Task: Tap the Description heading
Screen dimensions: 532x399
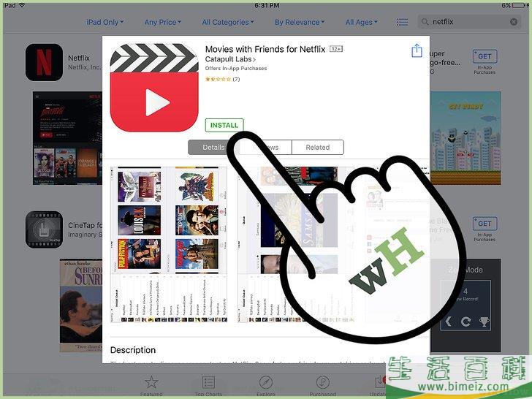Action: 133,350
